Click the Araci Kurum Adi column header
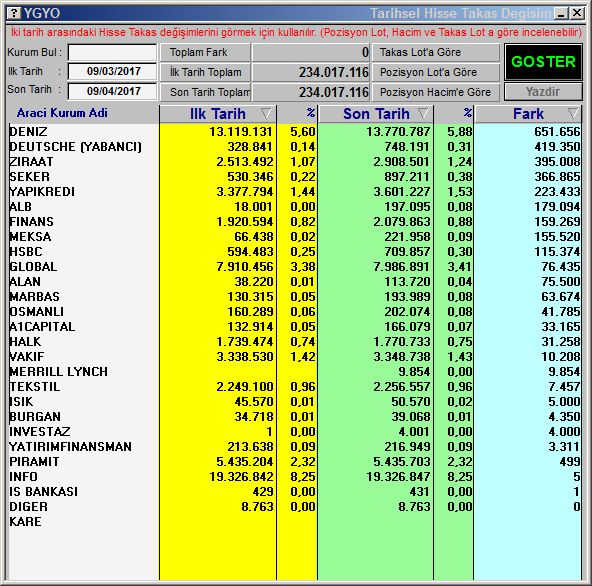Screen dimensions: 592x586 tap(62, 113)
